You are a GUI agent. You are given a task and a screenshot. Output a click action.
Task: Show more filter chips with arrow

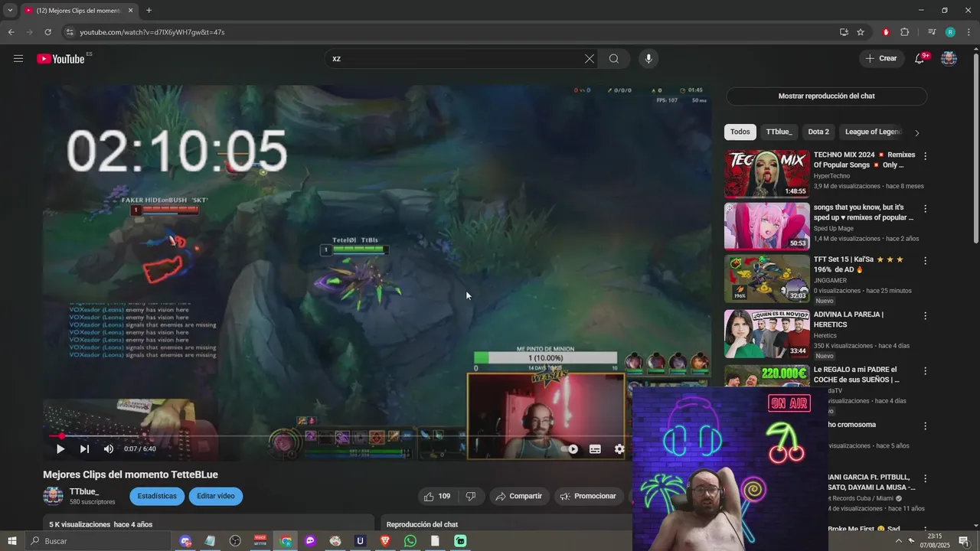click(916, 132)
